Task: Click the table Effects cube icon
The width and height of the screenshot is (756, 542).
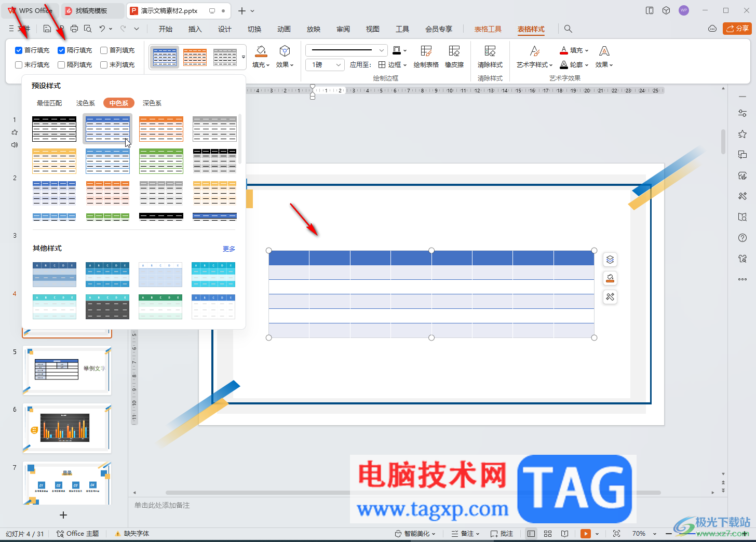Action: tap(285, 51)
